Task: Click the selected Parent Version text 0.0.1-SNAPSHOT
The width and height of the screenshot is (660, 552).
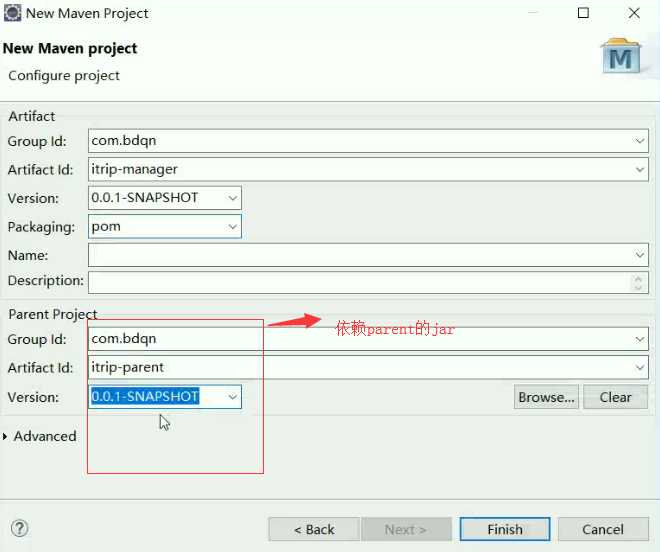Action: tap(145, 396)
